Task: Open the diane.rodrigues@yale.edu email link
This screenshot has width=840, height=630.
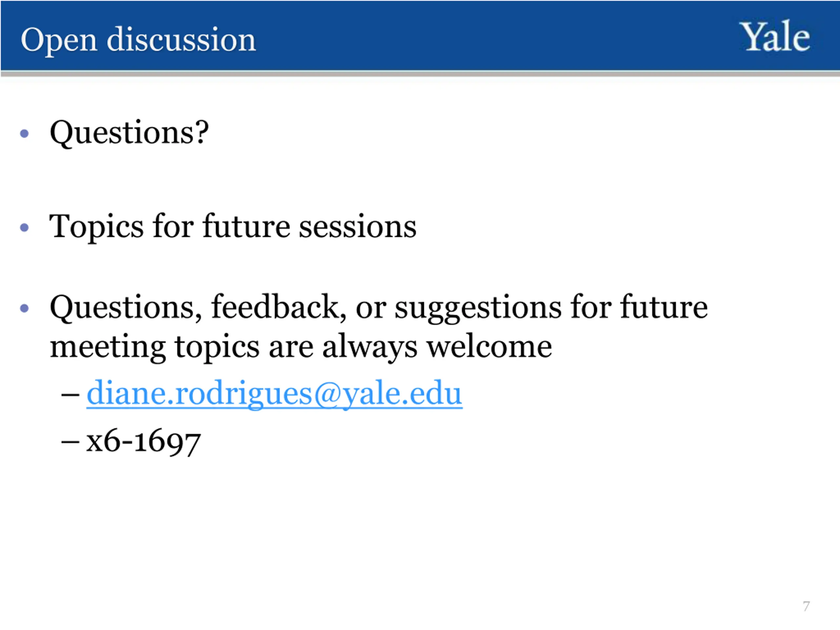Action: click(x=274, y=393)
